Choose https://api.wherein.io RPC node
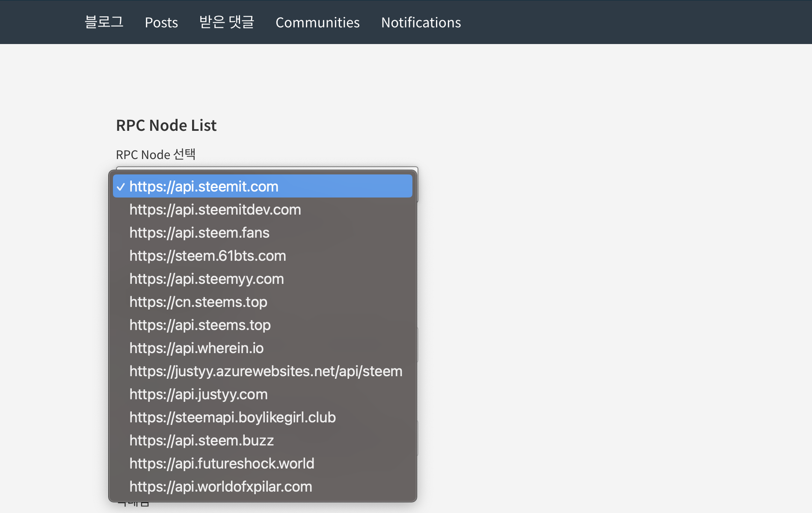Image resolution: width=812 pixels, height=513 pixels. (x=263, y=348)
